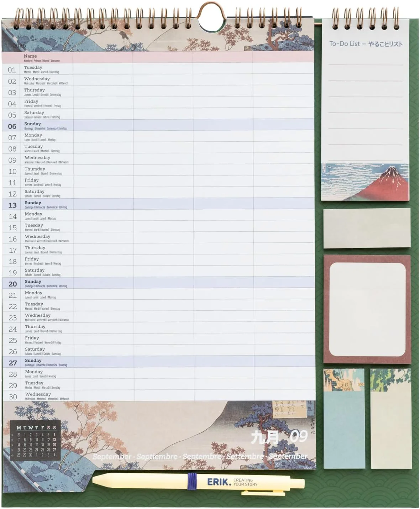Click the September multilingual month caption
Viewport: 420px width, 509px height.
[200, 456]
